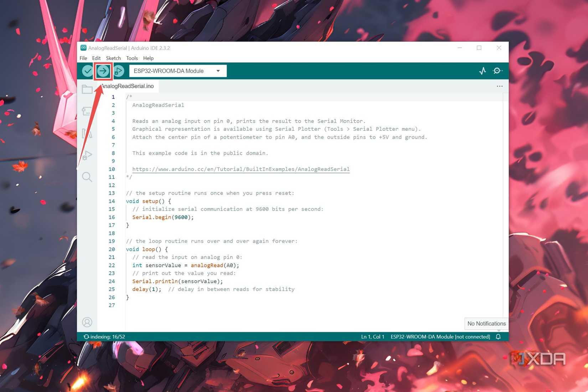Click the comment line starting 'Attach the center pin of a potentiometer'
588x392 pixels.
pos(280,137)
